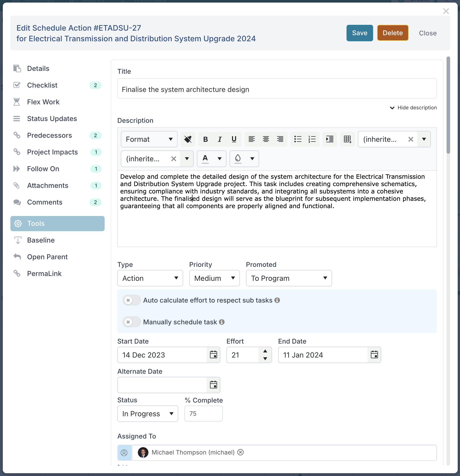Open the background color dropdown arrow
Viewport: 460px width, 476px height.
(252, 159)
